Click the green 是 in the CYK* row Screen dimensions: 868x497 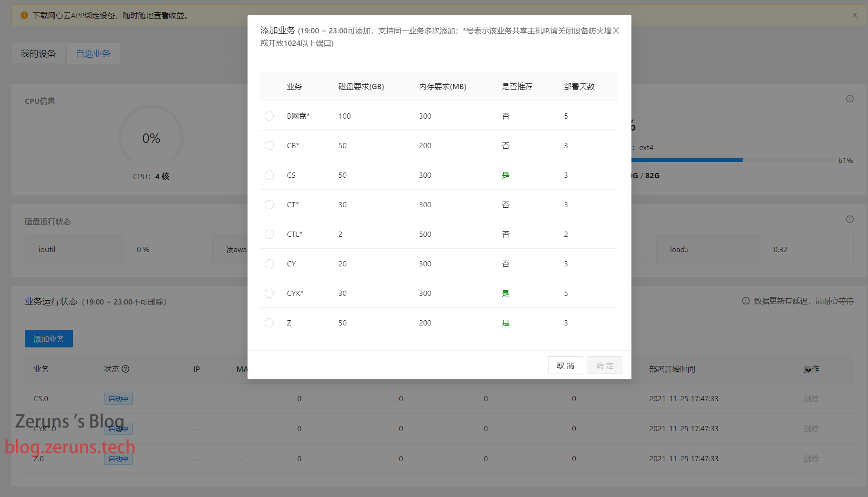tap(506, 293)
